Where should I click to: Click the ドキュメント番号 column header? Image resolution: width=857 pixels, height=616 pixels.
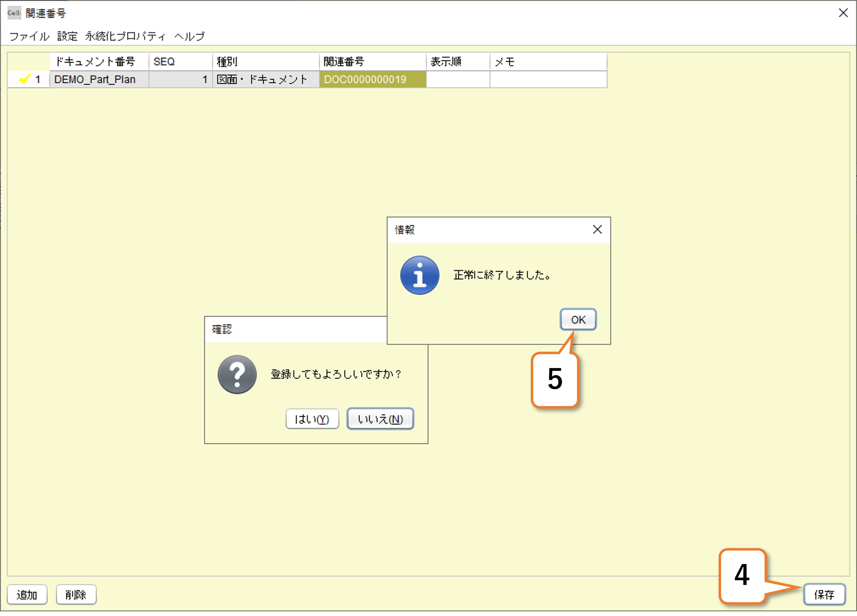99,62
